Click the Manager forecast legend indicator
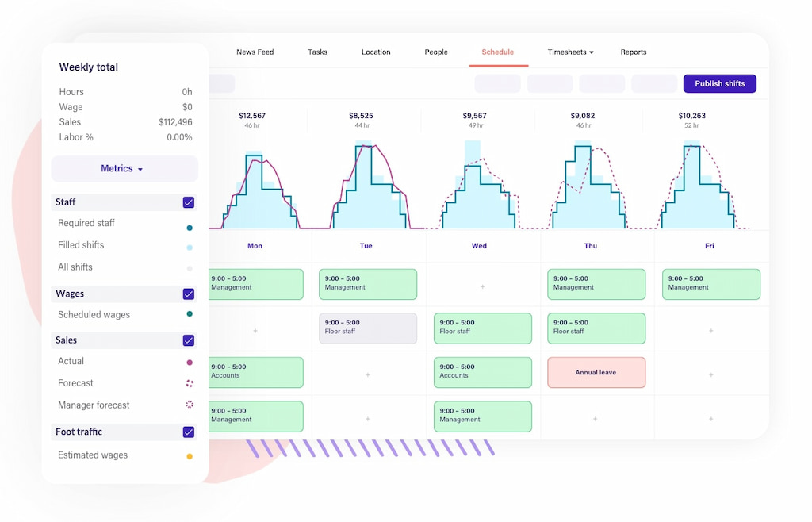Screen dimensions: 812x522 coord(189,405)
